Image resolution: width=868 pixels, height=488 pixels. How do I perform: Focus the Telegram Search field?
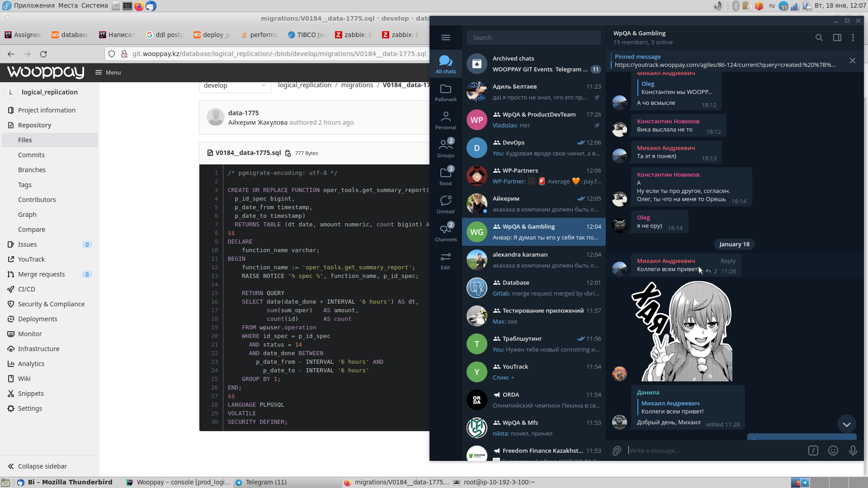pos(533,38)
